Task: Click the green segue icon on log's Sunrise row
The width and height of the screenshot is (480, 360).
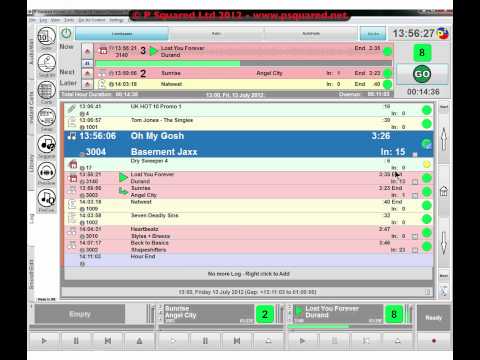Action: point(123,191)
